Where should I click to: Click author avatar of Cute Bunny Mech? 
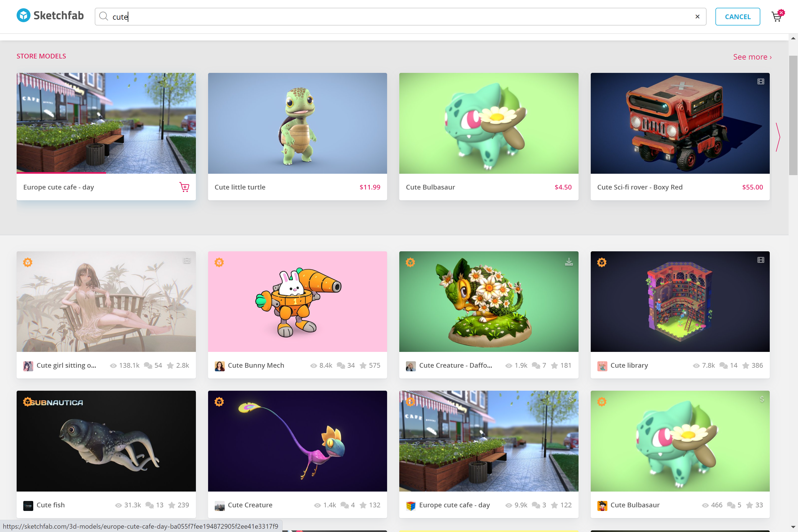pos(219,366)
